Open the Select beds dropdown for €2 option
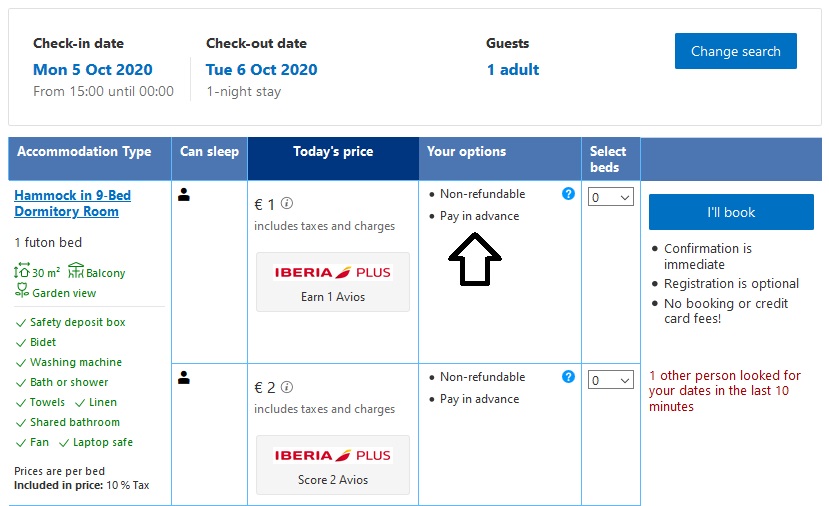The width and height of the screenshot is (829, 506). point(611,380)
